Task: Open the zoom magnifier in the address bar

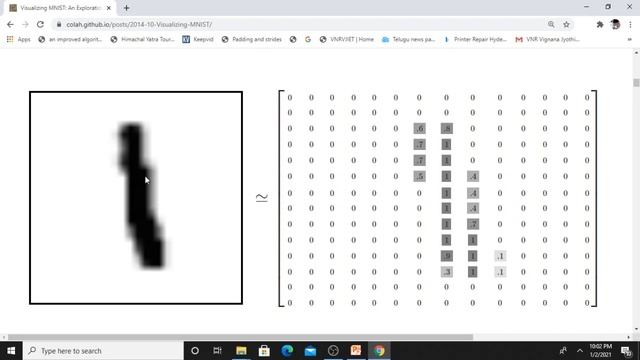Action: pyautogui.click(x=551, y=24)
